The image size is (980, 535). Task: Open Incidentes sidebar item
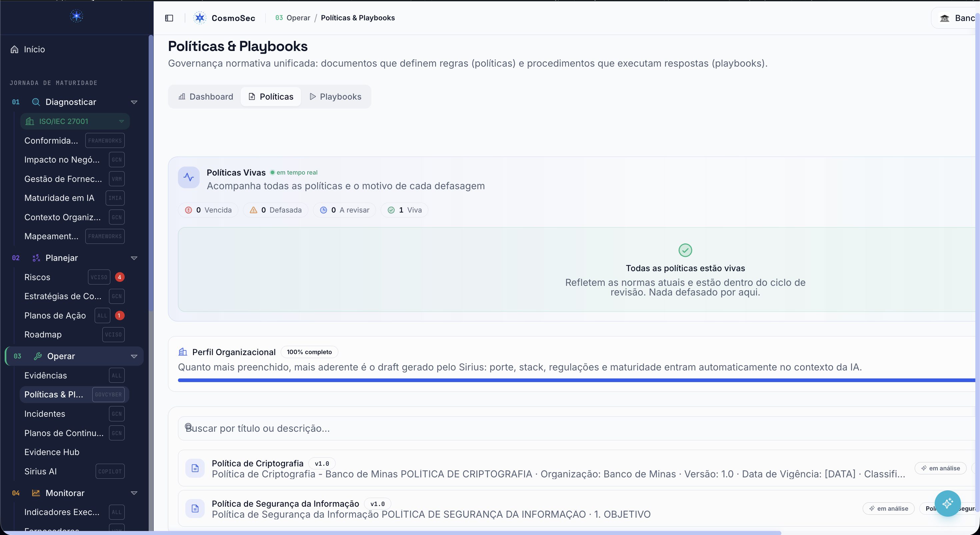click(74, 414)
